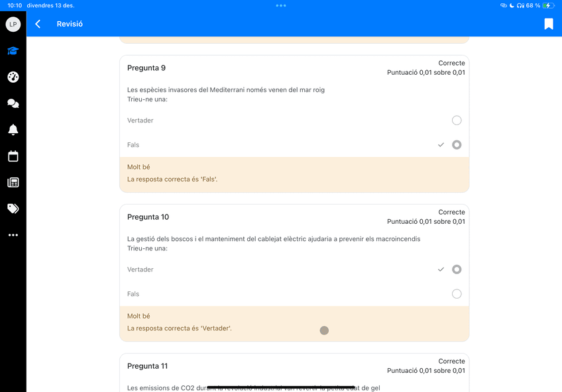Open the calendar icon in sidebar
The height and width of the screenshot is (392, 562).
click(x=13, y=156)
